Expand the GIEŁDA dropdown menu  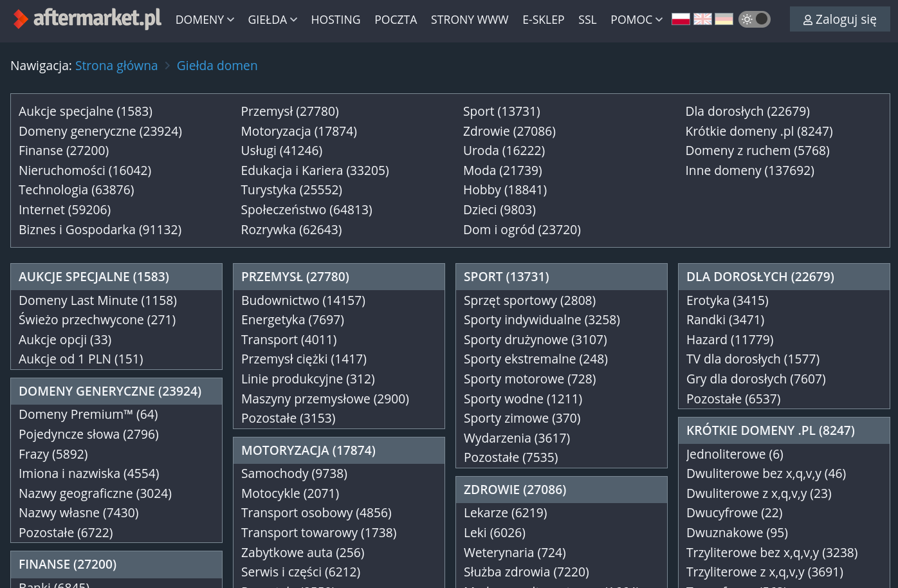273,20
